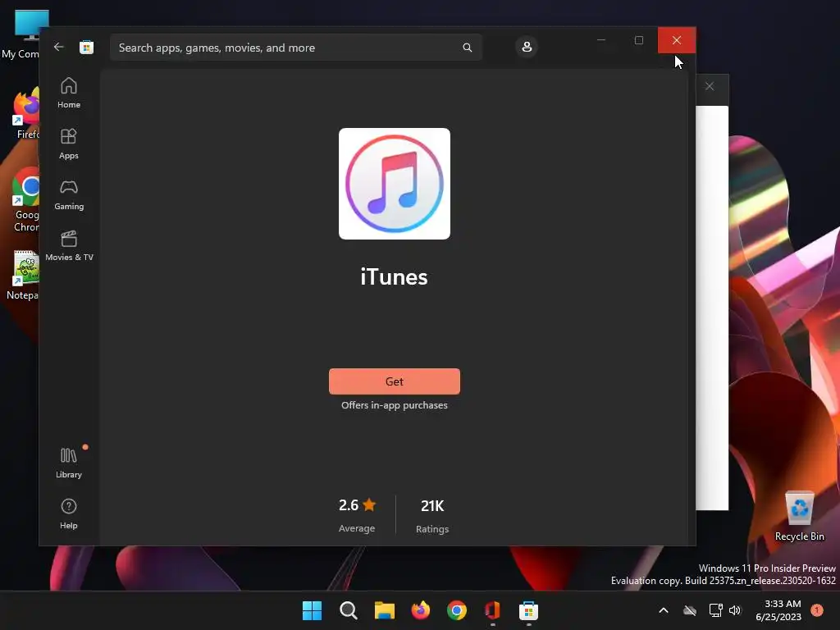Image resolution: width=840 pixels, height=630 pixels.
Task: Launch Firefox from the taskbar
Action: tap(421, 610)
